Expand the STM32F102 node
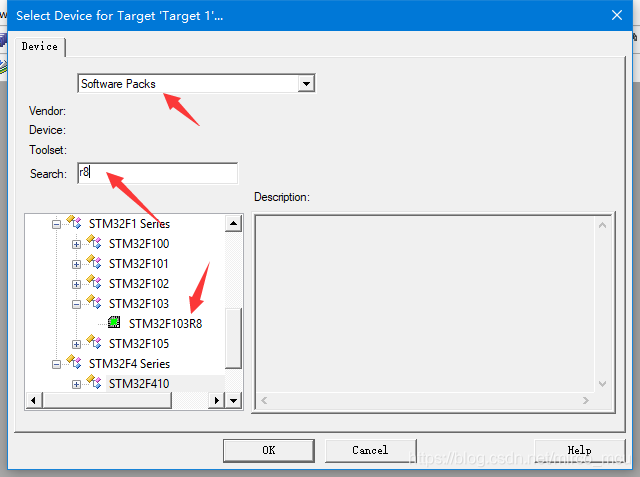Viewport: 640px width, 477px height. pos(76,284)
